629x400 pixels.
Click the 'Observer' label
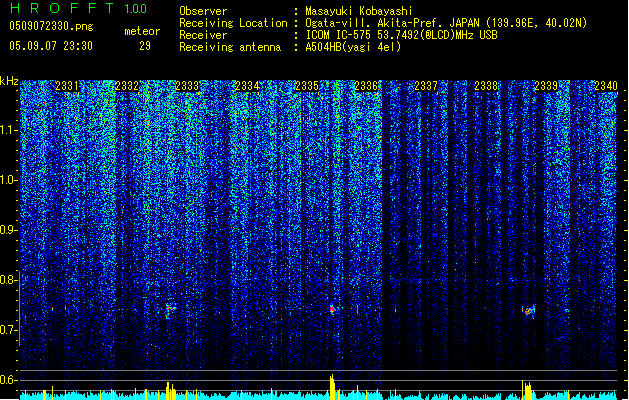[203, 11]
